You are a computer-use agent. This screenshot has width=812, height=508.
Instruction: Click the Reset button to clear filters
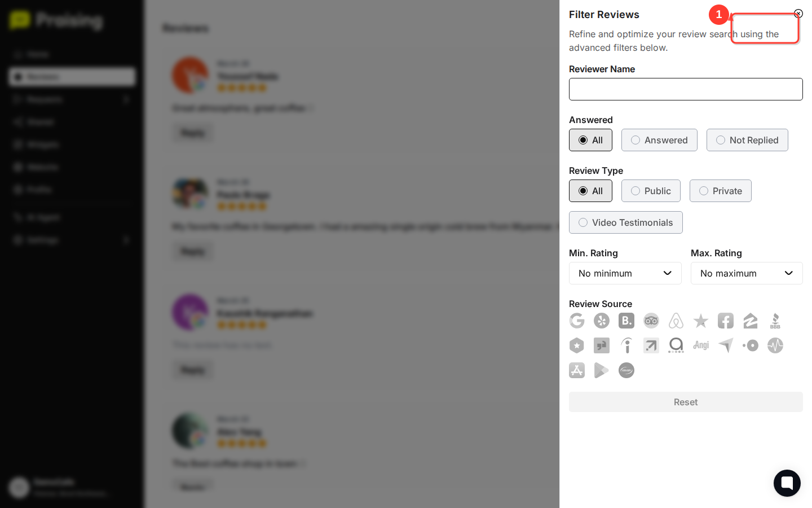coord(686,402)
